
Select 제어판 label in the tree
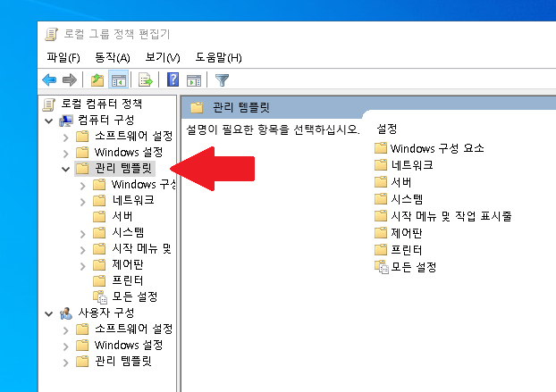click(x=127, y=264)
